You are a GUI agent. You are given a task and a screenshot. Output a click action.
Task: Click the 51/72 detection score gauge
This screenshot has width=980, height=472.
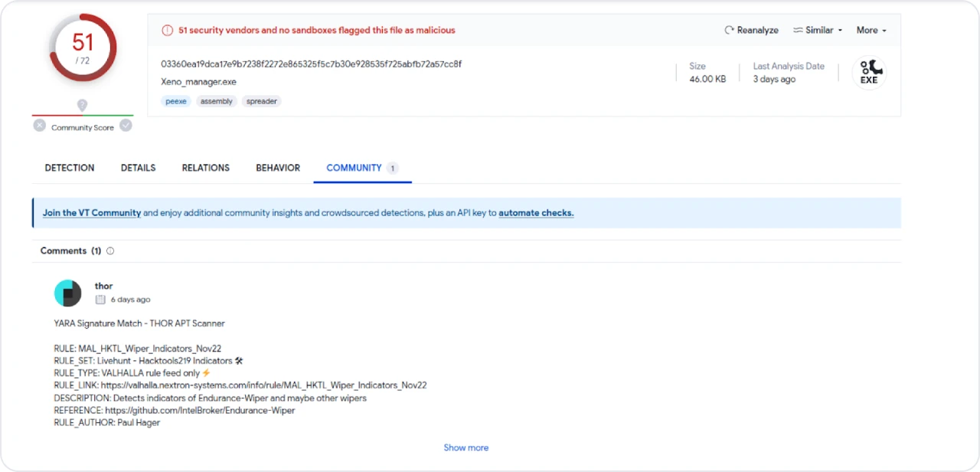pos(82,48)
